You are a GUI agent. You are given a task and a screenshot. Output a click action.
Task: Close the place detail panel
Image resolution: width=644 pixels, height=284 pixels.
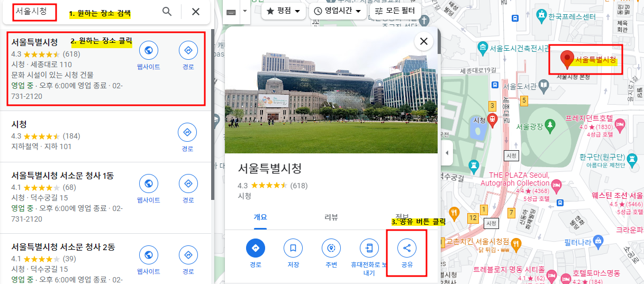(x=423, y=41)
